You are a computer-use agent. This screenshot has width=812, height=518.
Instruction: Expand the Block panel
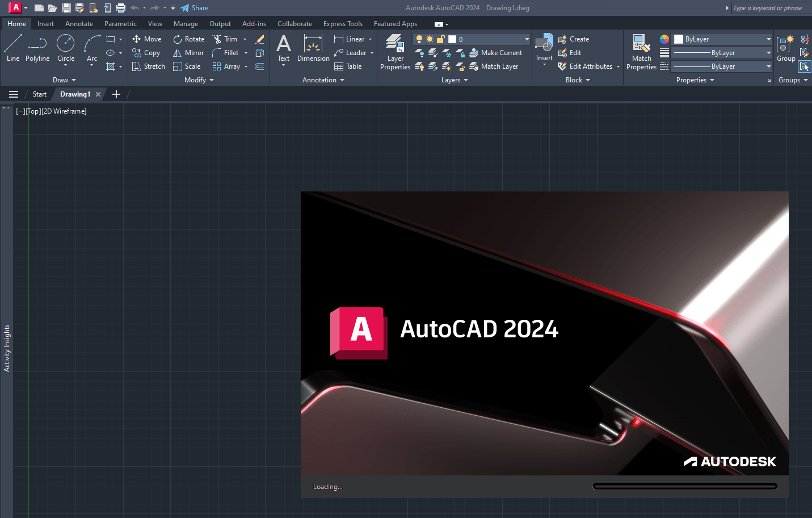pos(578,80)
